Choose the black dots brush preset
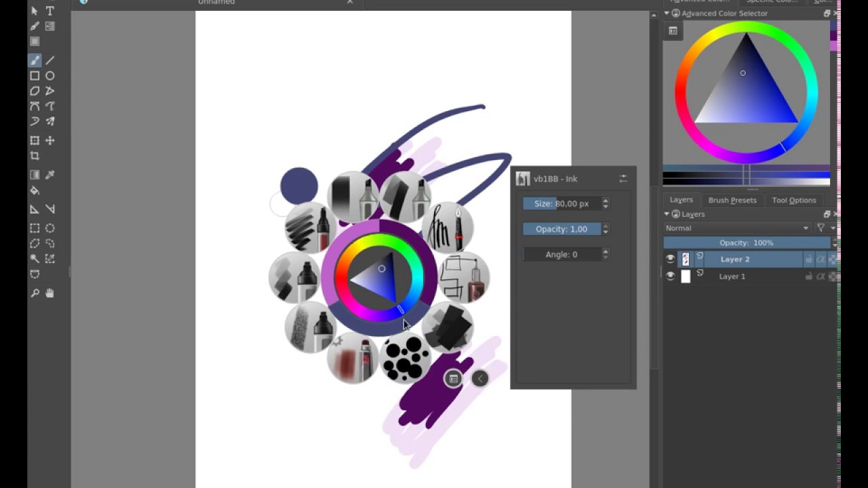Viewport: 868px width, 488px height. (406, 358)
